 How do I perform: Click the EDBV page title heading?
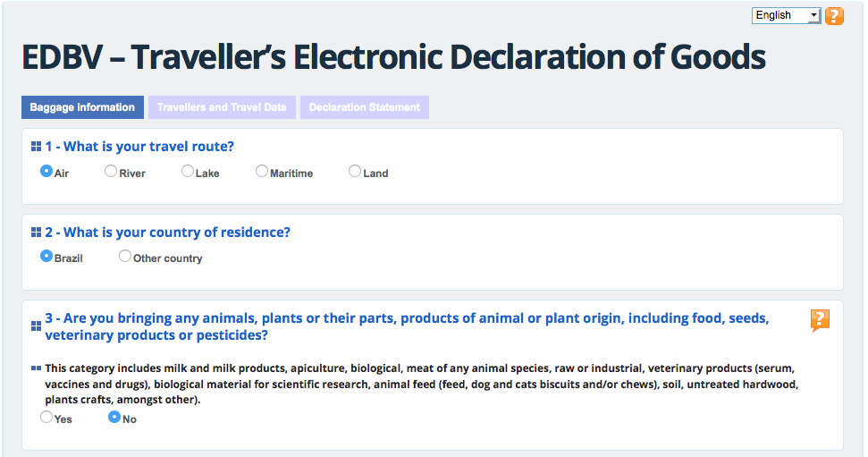tap(393, 57)
